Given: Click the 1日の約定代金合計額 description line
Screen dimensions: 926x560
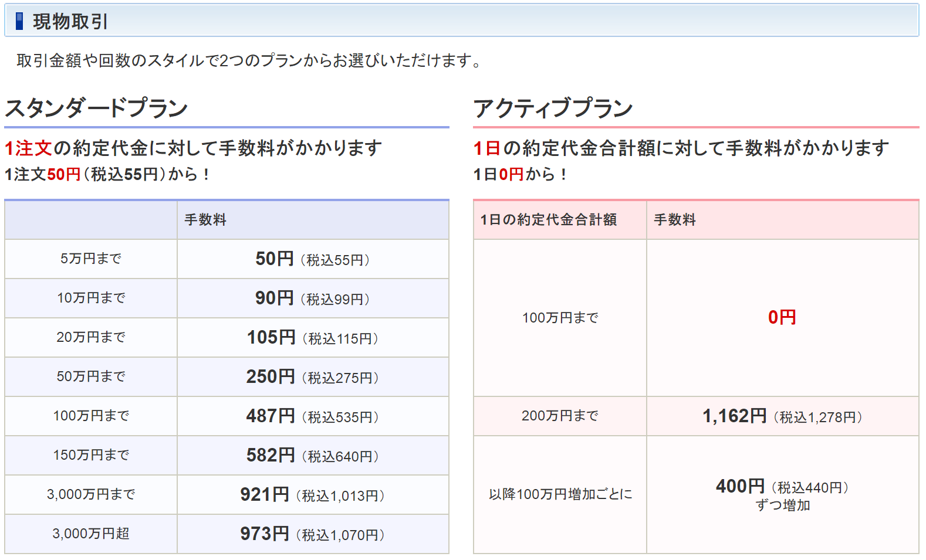Looking at the screenshot, I should click(x=681, y=148).
